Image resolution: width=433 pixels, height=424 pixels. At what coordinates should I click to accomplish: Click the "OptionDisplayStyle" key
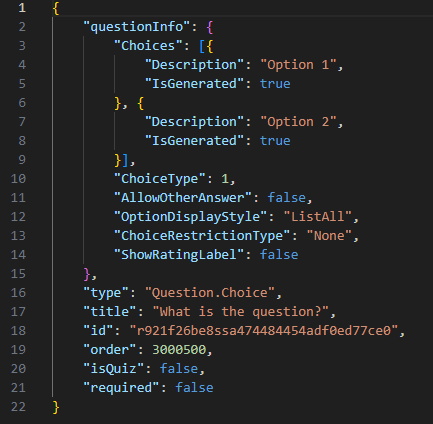point(190,217)
